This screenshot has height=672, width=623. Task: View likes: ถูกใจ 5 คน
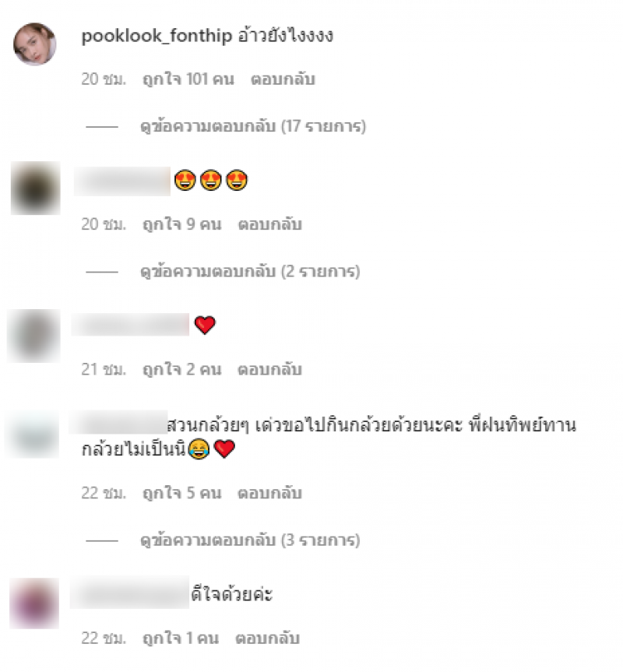(181, 493)
